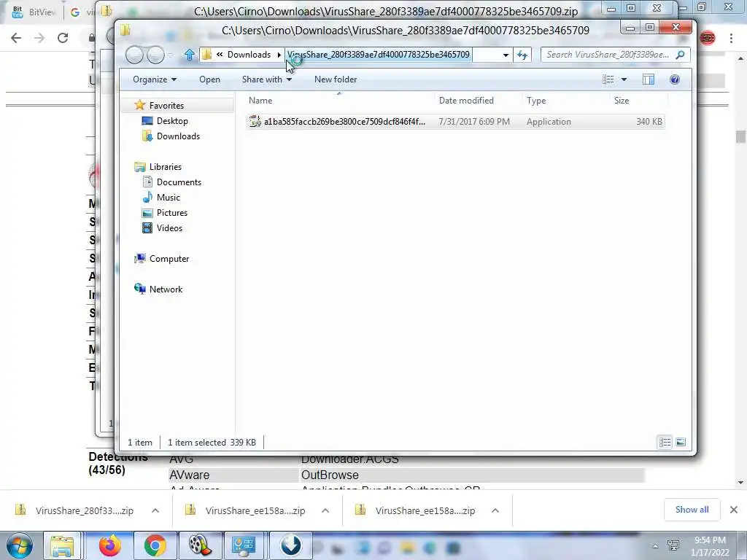This screenshot has height=560, width=747.
Task: Select file a1ba585faccb269be3800ce7509dcf846f4f
Action: click(x=455, y=122)
